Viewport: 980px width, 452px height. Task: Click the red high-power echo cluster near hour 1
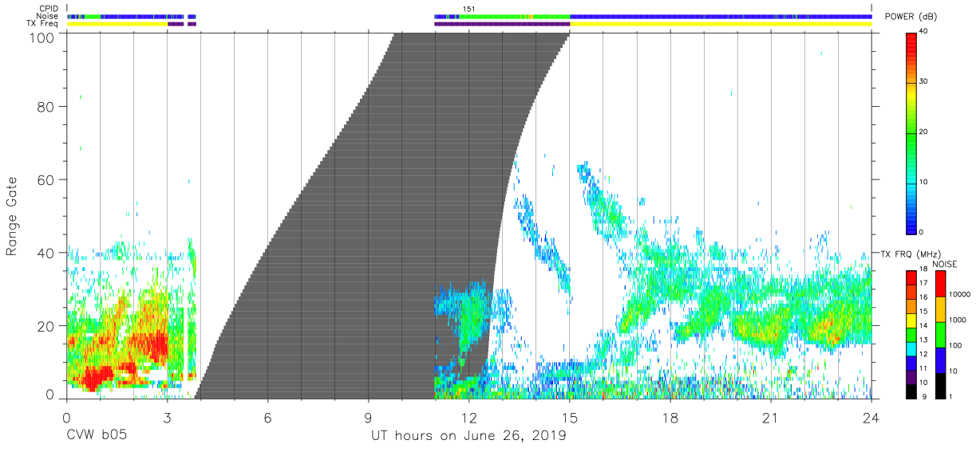point(100,376)
